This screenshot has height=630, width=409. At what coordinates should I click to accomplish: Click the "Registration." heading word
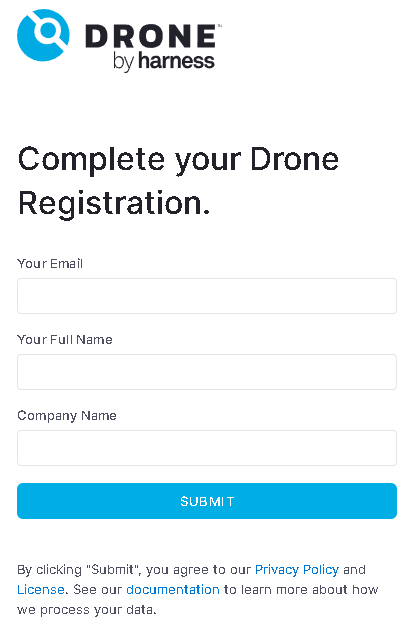[x=114, y=204]
